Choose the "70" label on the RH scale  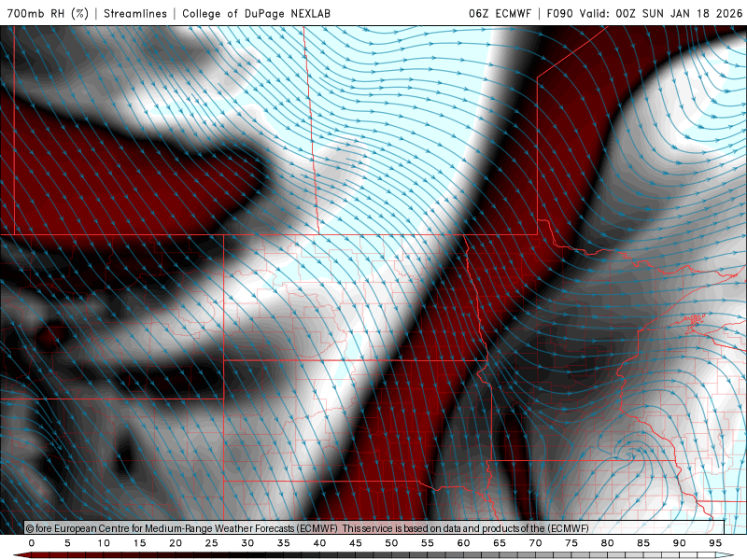(535, 543)
